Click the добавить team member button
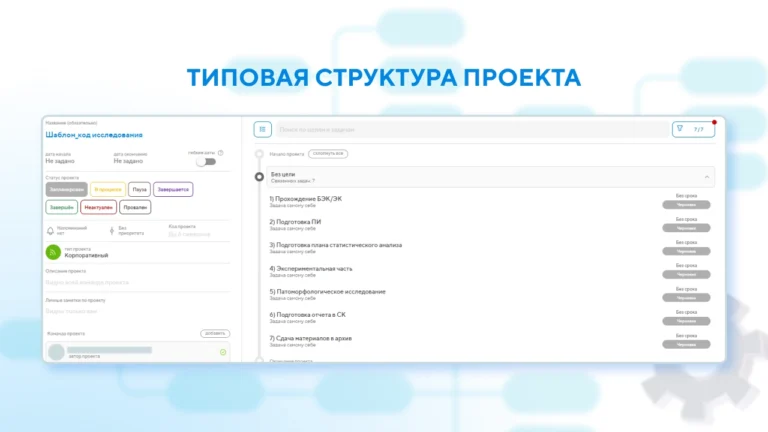Image resolution: width=768 pixels, height=432 pixels. point(215,334)
